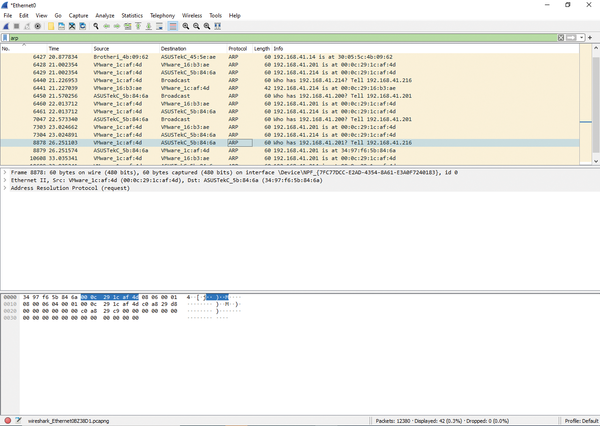Expand the Ethernet II header details
This screenshot has height=426, width=600.
[x=5, y=180]
